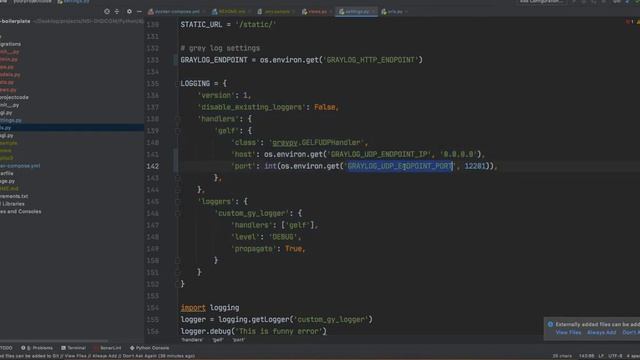The image size is (640, 360).
Task: Open the SonarLint tool window
Action: 108,348
